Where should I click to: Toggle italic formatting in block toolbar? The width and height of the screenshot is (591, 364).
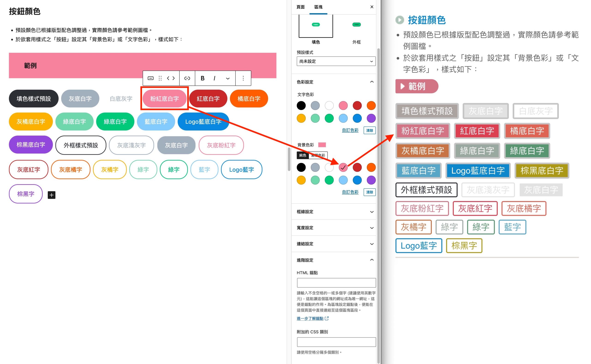pyautogui.click(x=214, y=78)
